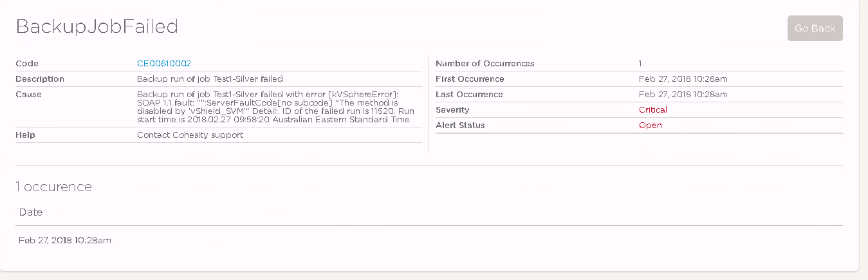This screenshot has width=868, height=280.
Task: Click the Number of Occurrences label
Action: (485, 63)
